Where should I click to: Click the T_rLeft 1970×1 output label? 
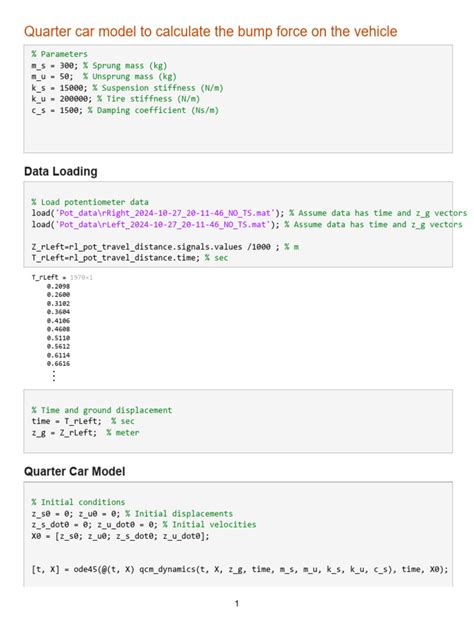coord(62,277)
